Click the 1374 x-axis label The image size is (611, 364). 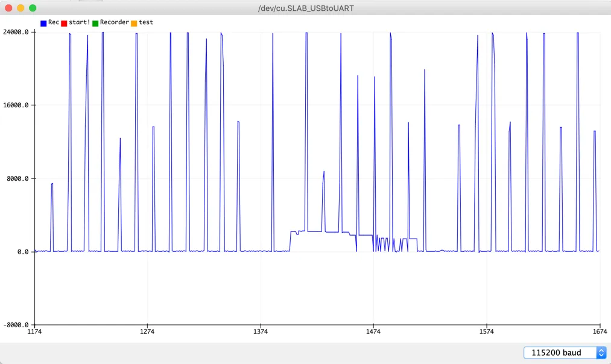(x=261, y=331)
